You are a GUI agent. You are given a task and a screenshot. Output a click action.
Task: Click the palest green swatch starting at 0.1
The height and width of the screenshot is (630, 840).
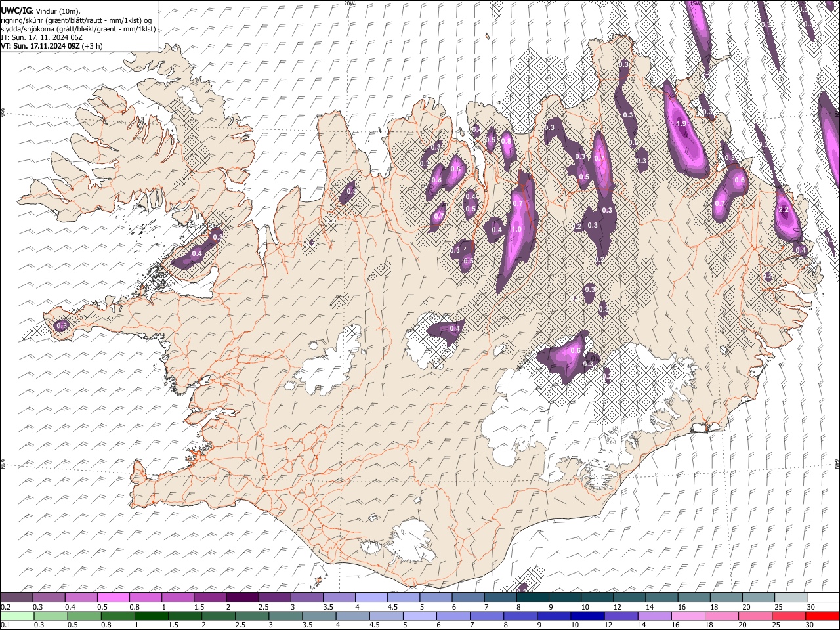click(x=16, y=616)
